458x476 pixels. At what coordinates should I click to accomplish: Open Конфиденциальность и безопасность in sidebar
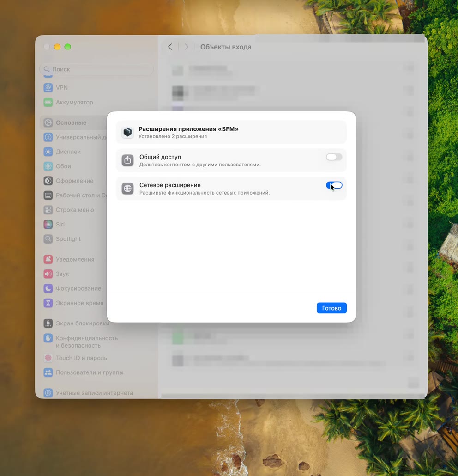(86, 342)
